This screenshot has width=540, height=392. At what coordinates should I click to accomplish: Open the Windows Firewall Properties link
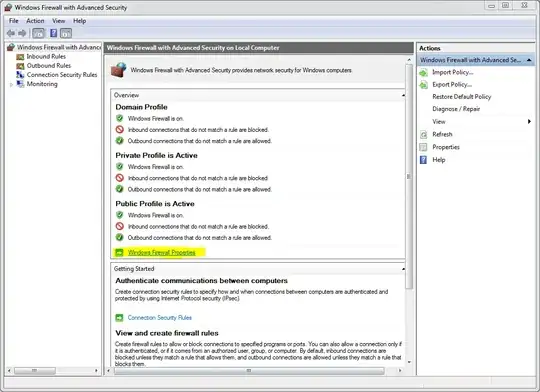162,252
